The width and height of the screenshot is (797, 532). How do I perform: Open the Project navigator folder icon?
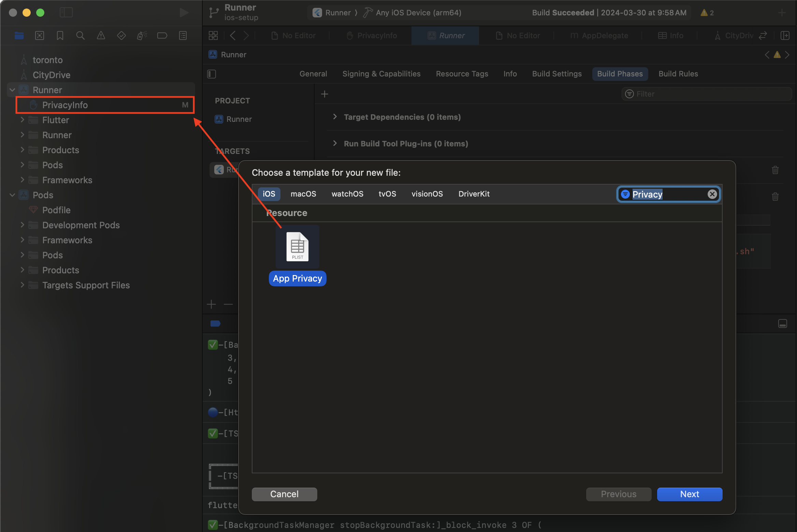tap(19, 35)
